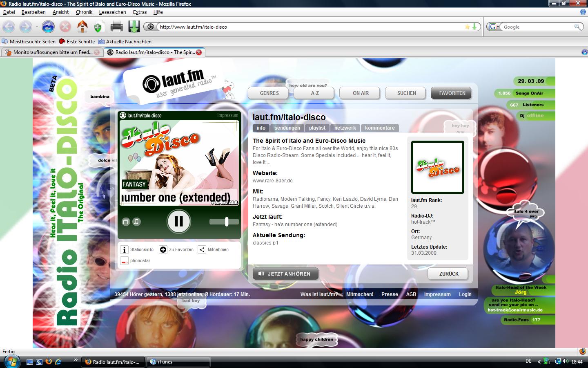Click the SUCHEN button
This screenshot has width=588, height=368.
(x=406, y=93)
